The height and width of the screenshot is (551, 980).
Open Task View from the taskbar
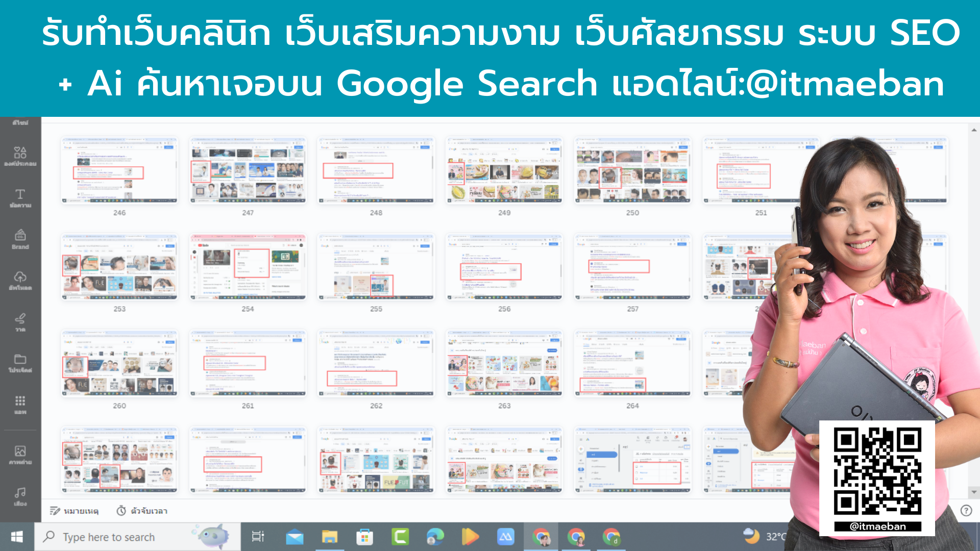(259, 537)
